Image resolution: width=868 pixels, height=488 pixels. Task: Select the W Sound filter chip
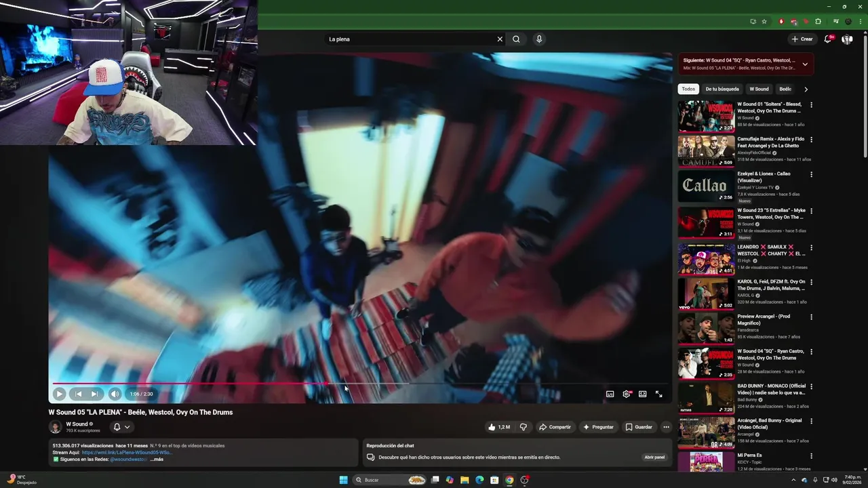[x=759, y=89]
